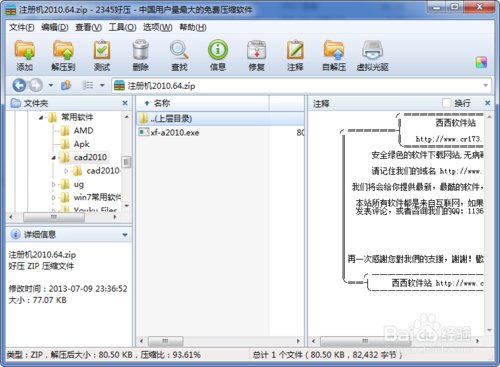
Task: Close the 注释 comment panel
Action: 487,103
